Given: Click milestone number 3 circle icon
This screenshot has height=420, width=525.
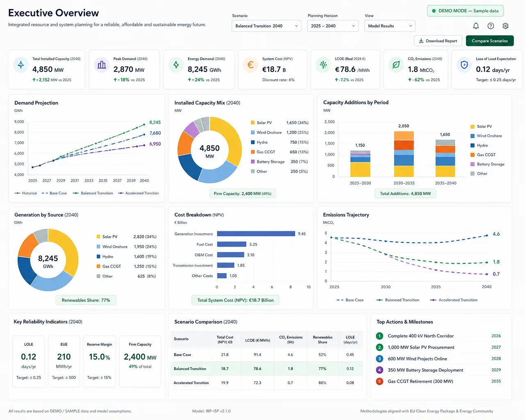Looking at the screenshot, I should click(x=379, y=359).
